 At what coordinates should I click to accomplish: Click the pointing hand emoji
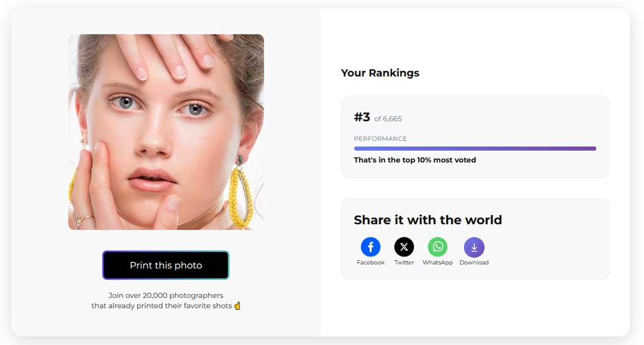click(238, 306)
